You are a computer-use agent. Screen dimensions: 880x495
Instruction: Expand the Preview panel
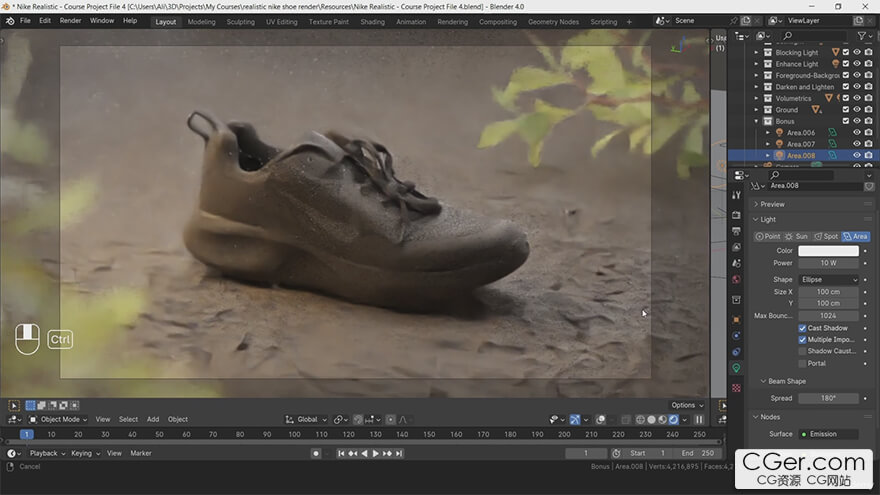click(772, 204)
